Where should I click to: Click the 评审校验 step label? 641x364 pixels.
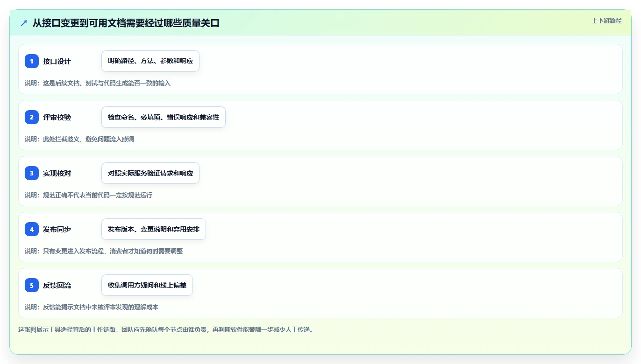57,117
